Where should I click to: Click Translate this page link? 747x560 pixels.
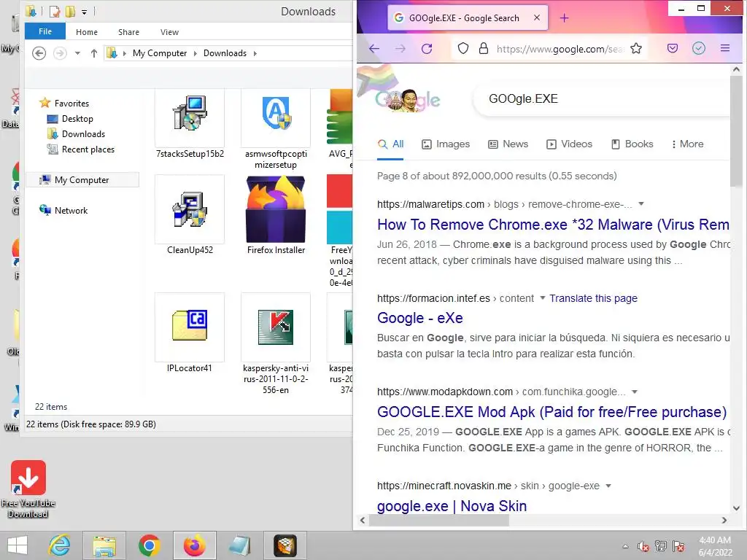(593, 298)
